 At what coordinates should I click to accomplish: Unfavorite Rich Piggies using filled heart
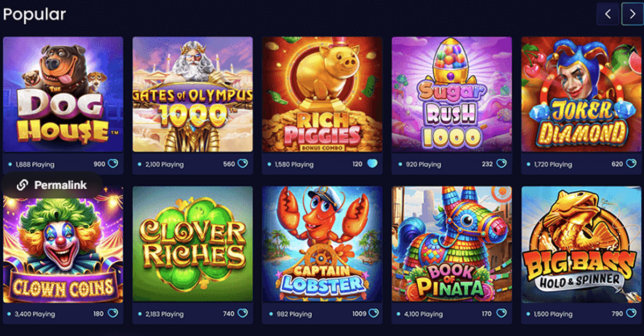(372, 163)
